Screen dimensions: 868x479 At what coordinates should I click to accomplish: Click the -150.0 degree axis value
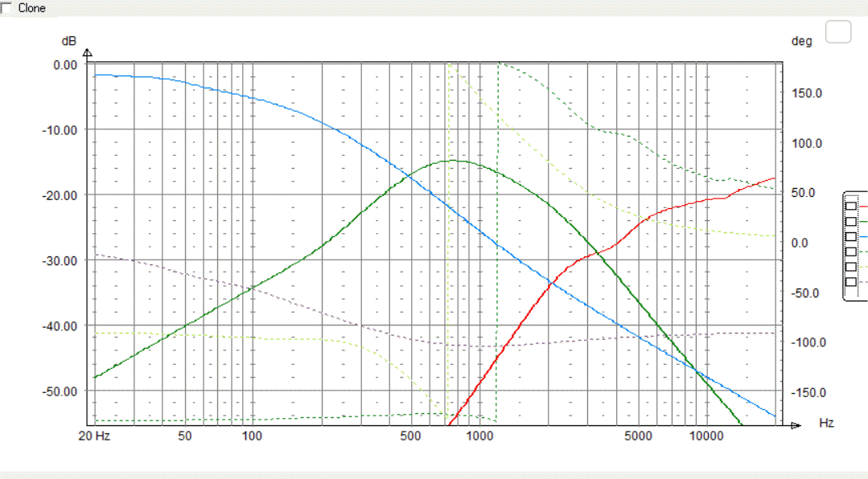coord(808,393)
